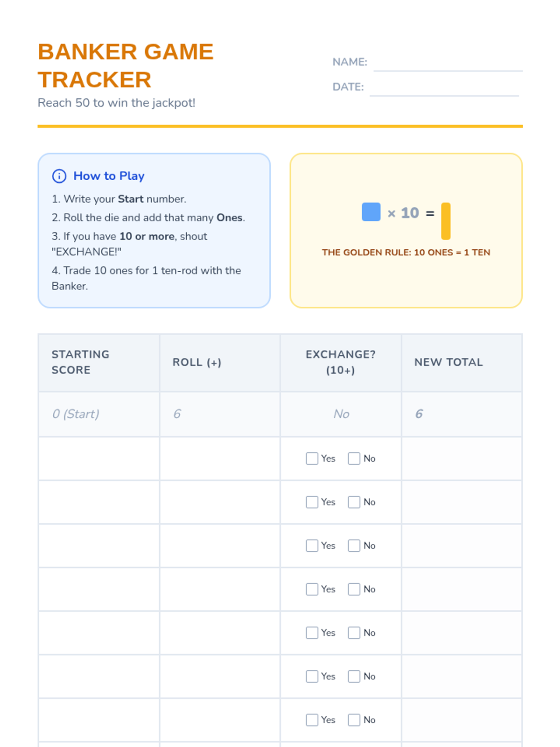Click the New Total column header

tap(448, 362)
